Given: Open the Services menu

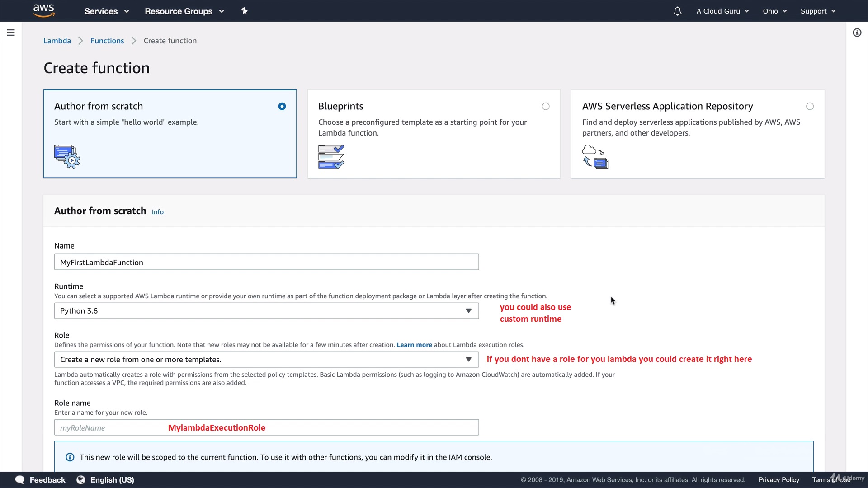Looking at the screenshot, I should pos(106,11).
